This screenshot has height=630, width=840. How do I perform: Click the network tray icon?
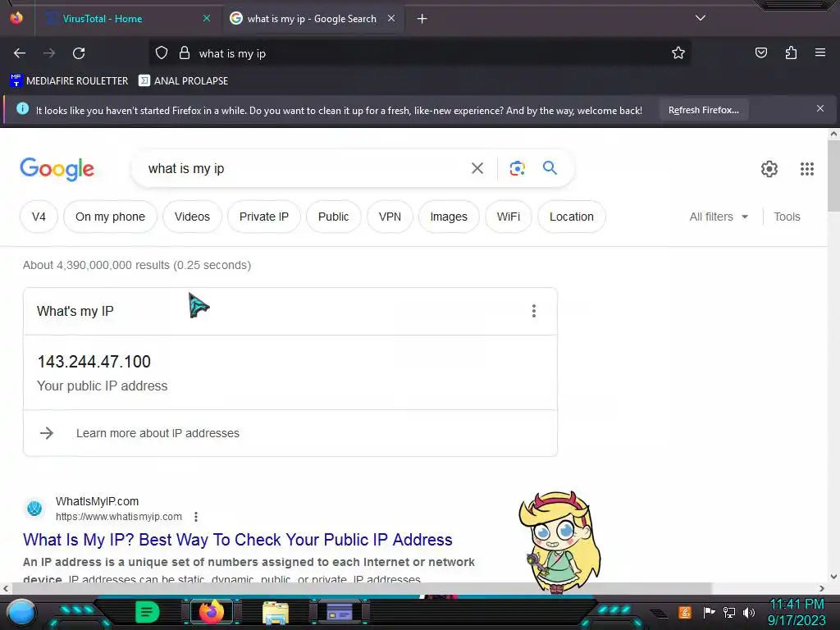[x=729, y=612]
